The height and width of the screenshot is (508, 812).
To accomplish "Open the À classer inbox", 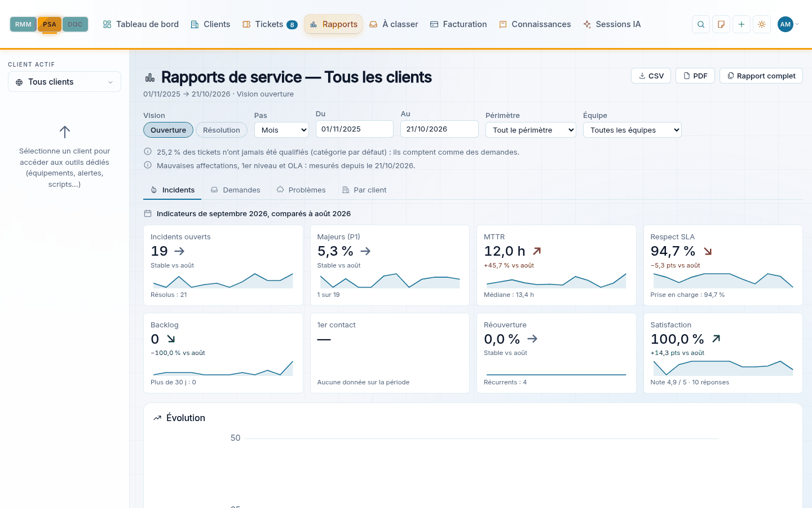I will (x=394, y=24).
